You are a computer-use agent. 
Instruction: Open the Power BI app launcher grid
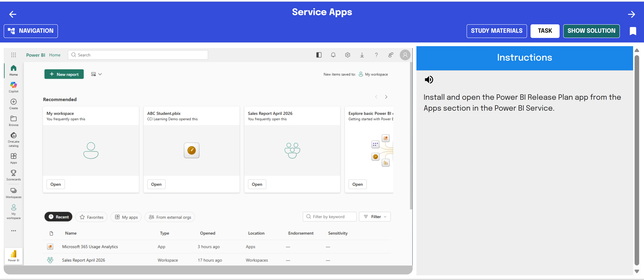point(13,55)
